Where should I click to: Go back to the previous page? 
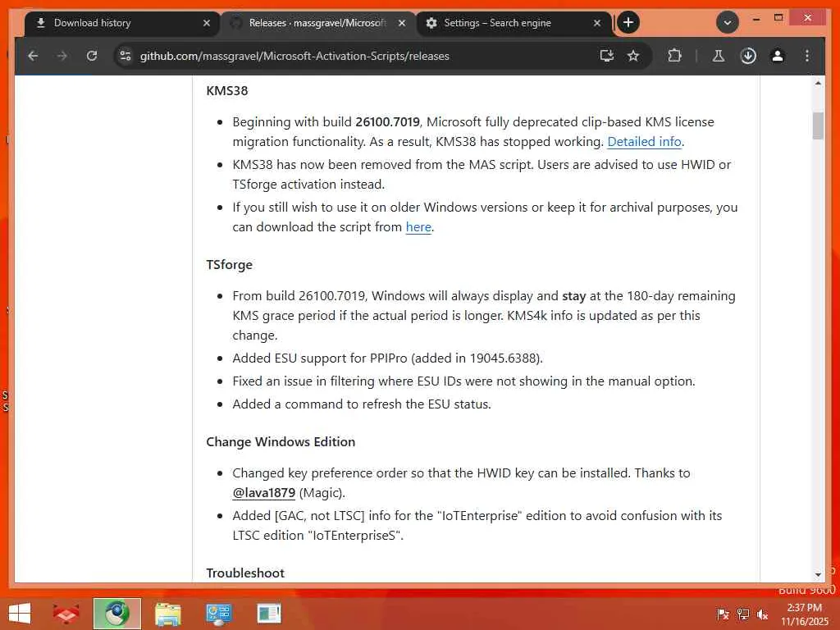(x=33, y=56)
